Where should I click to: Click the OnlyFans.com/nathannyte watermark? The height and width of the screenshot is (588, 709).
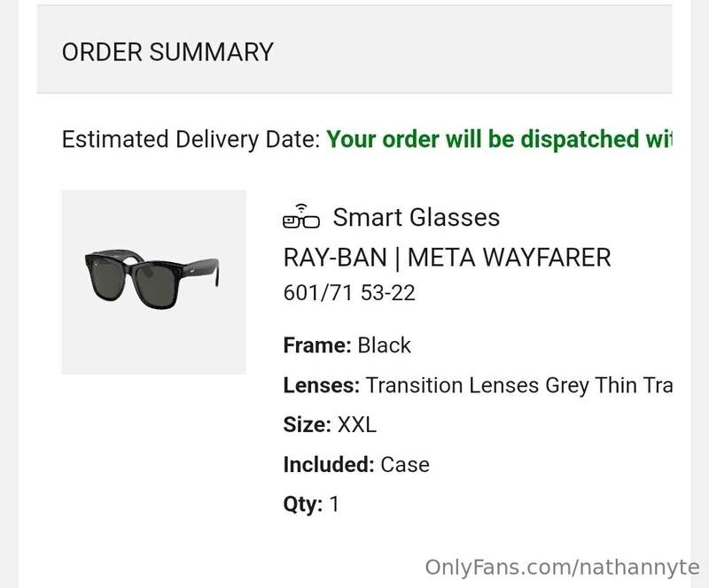point(562,568)
